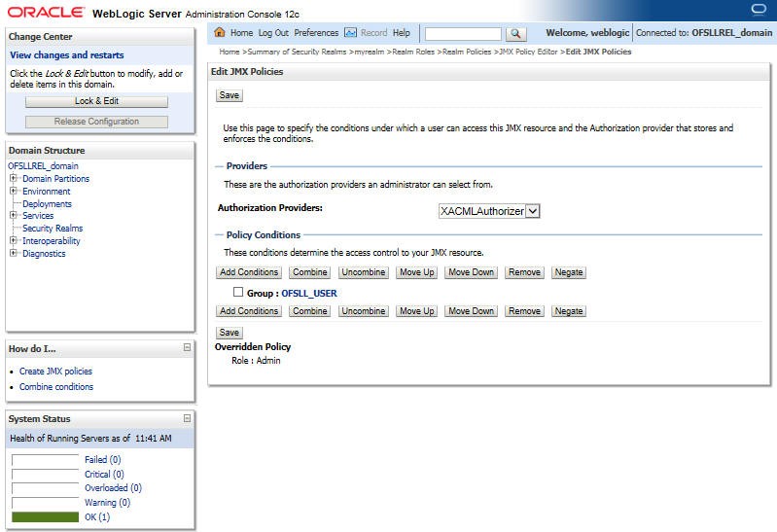The height and width of the screenshot is (532, 777).
Task: Open Security Realms in Domain Structure
Action: [53, 229]
